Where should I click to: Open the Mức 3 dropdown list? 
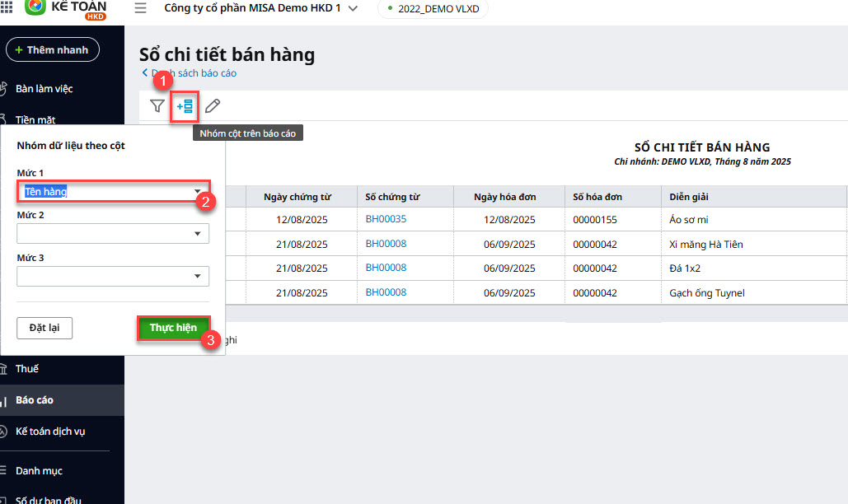pos(197,277)
